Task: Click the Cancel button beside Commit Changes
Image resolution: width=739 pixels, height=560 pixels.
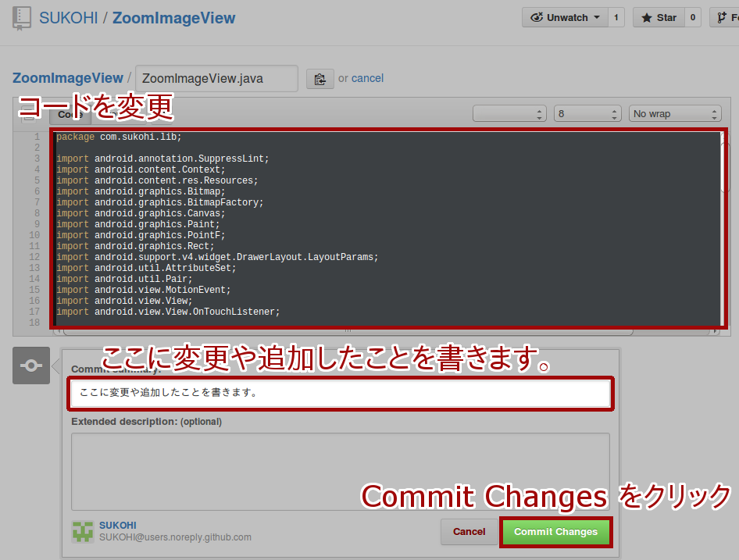Action: pyautogui.click(x=469, y=532)
